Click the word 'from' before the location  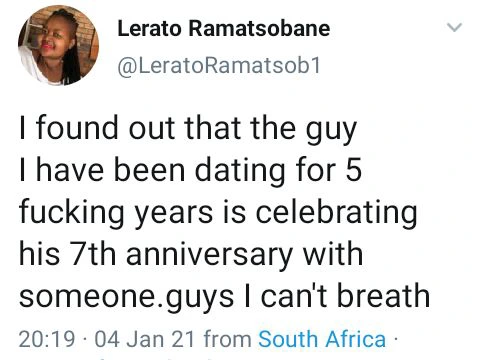click(x=227, y=339)
